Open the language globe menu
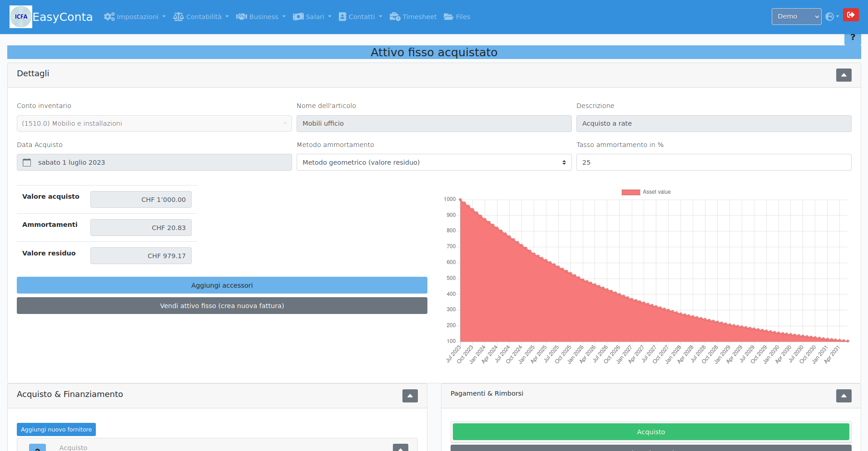Image resolution: width=868 pixels, height=451 pixels. (x=832, y=17)
